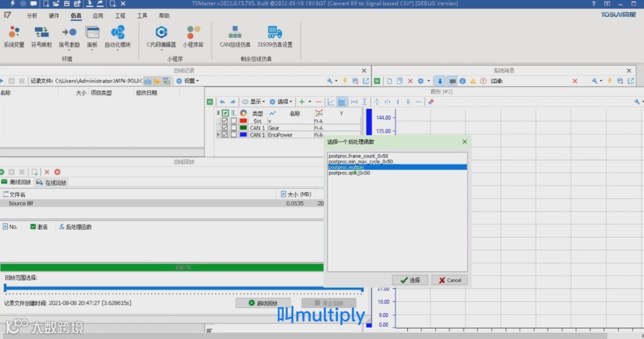This screenshot has width=644, height=339.
Task: Open 应用 menu tab
Action: click(x=98, y=16)
